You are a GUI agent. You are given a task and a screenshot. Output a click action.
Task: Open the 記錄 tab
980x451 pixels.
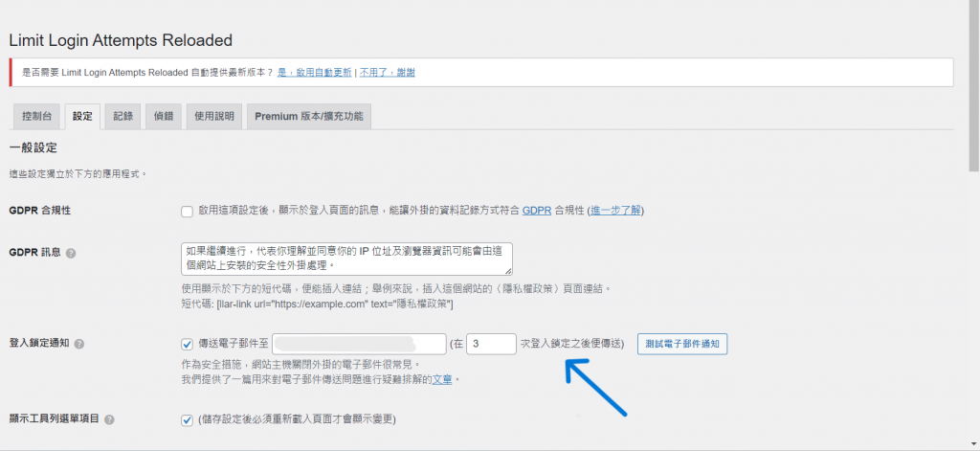tap(123, 117)
